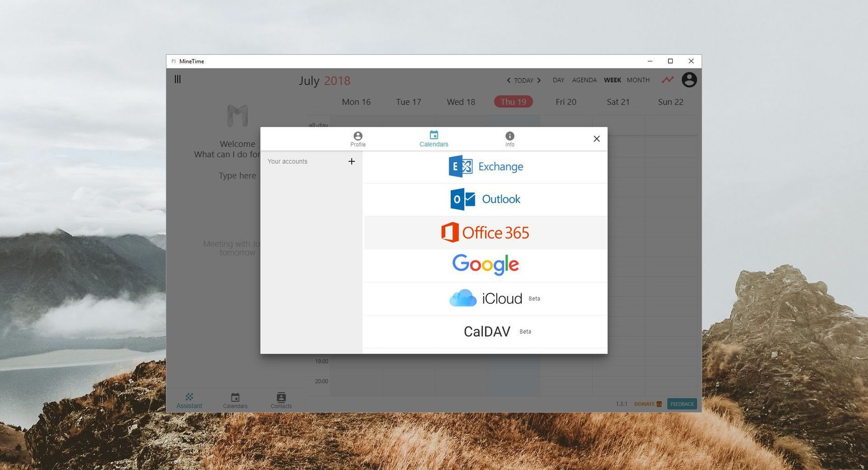Go to previous week arrow
This screenshot has width=868, height=470.
(x=508, y=80)
